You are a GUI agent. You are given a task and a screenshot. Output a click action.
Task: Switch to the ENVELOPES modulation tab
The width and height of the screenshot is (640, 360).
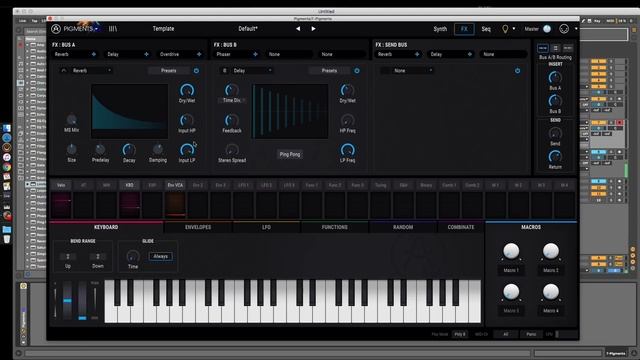(x=198, y=227)
